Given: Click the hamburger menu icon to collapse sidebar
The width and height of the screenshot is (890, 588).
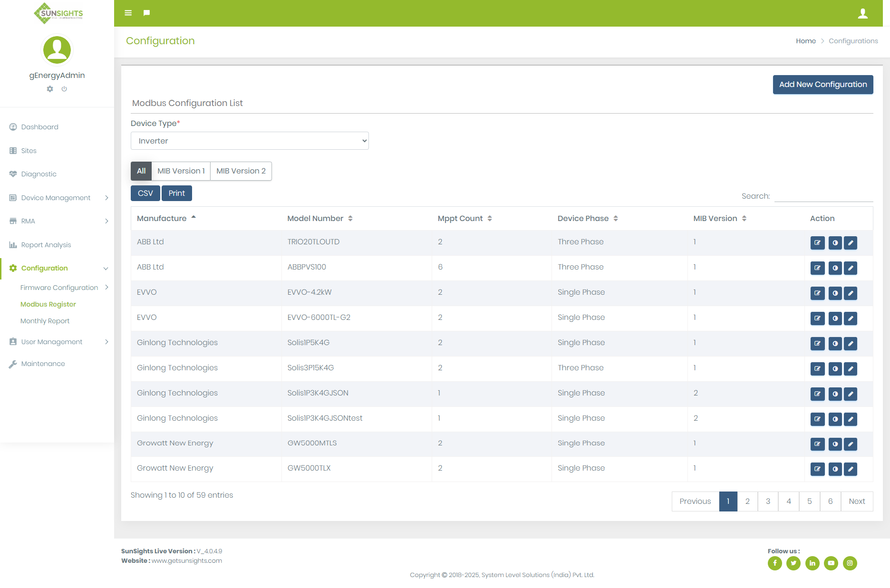Looking at the screenshot, I should (x=128, y=13).
